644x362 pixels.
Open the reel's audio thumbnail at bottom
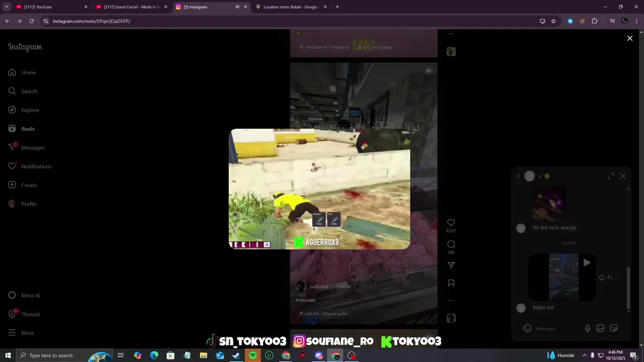[x=451, y=318]
